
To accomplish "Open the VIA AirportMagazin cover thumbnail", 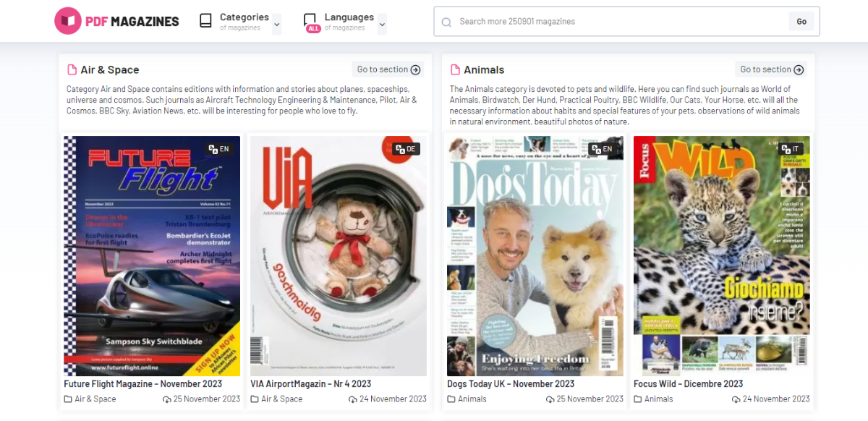I will [x=339, y=255].
